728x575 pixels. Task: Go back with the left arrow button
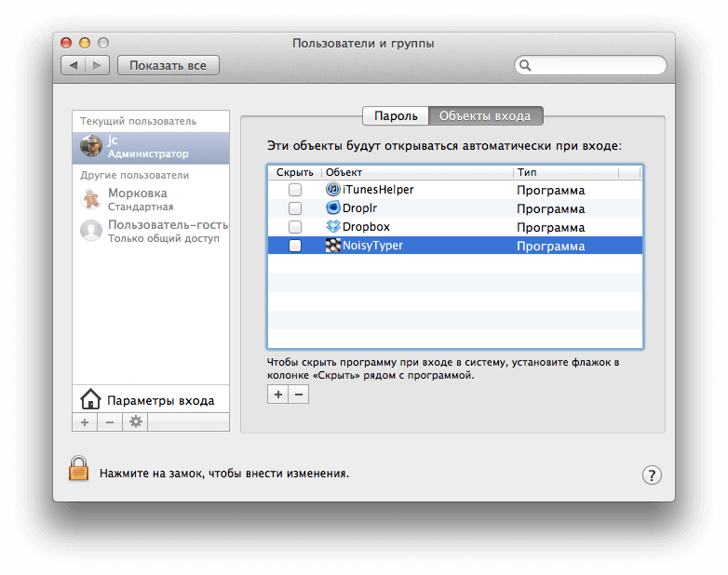74,65
